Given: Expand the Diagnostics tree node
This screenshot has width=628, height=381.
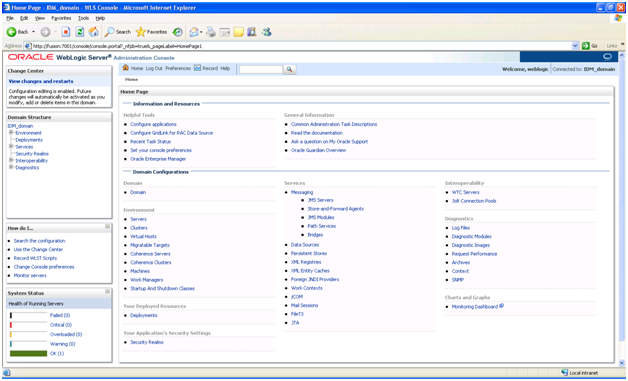Looking at the screenshot, I should tap(11, 167).
